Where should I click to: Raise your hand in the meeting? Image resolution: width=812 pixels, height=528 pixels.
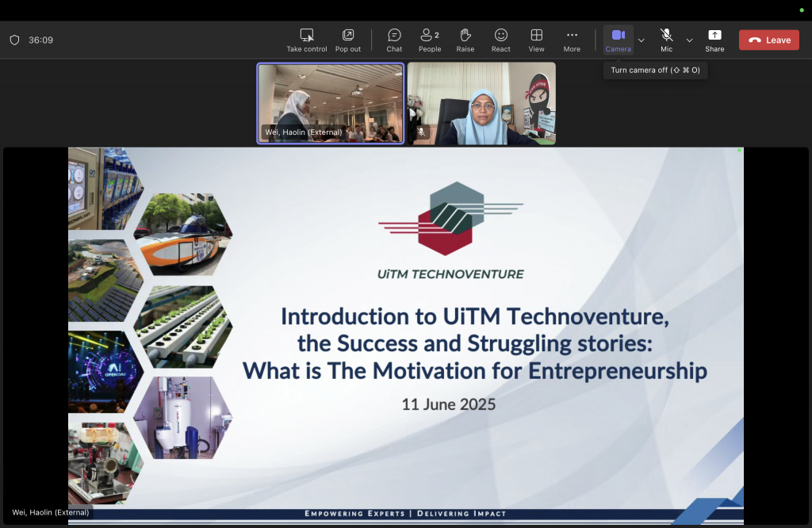pyautogui.click(x=465, y=40)
